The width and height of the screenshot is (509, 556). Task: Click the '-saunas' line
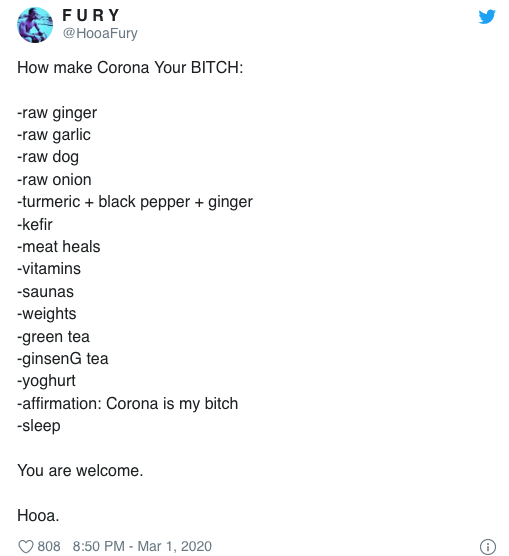(x=45, y=292)
